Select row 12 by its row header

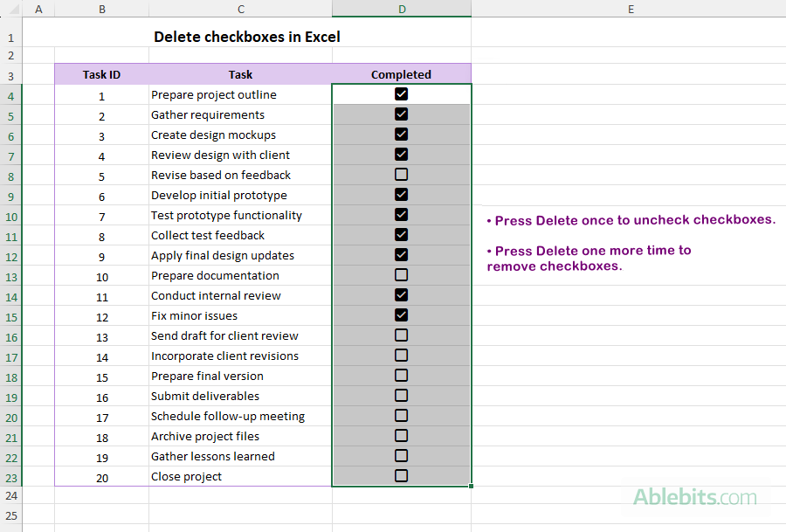(10, 255)
